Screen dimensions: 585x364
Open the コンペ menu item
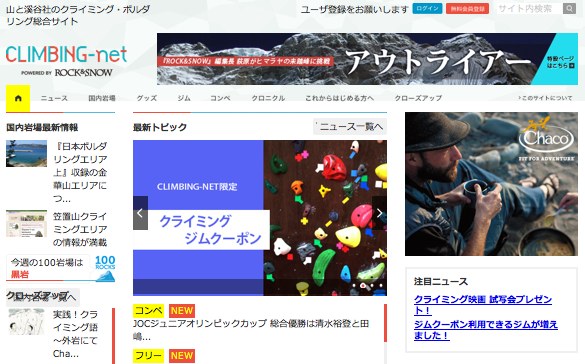click(220, 98)
